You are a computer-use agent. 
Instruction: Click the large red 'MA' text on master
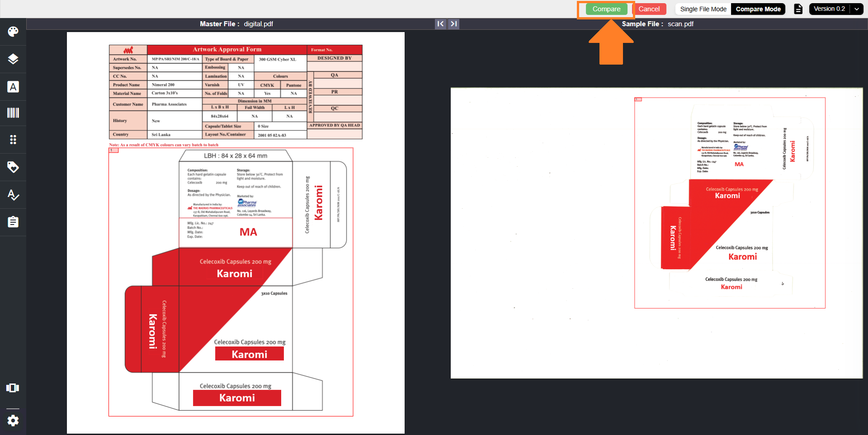[248, 232]
